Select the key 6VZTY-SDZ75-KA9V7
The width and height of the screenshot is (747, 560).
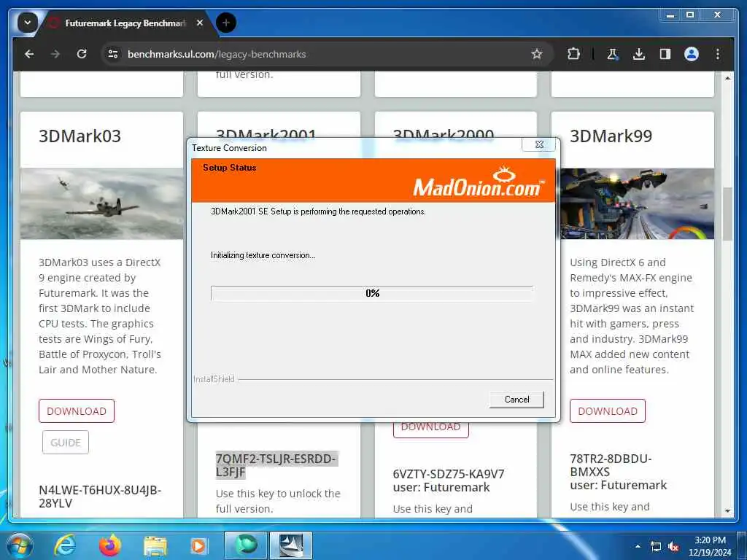pyautogui.click(x=449, y=474)
